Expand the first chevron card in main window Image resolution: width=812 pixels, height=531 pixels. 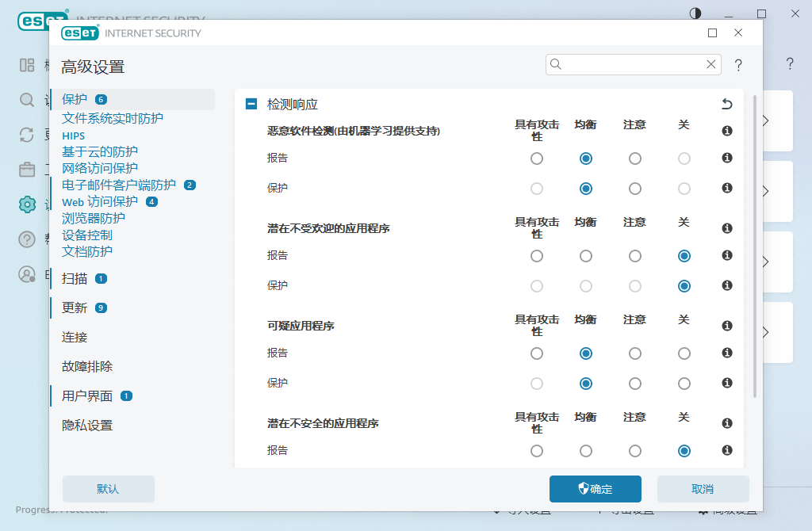click(767, 120)
